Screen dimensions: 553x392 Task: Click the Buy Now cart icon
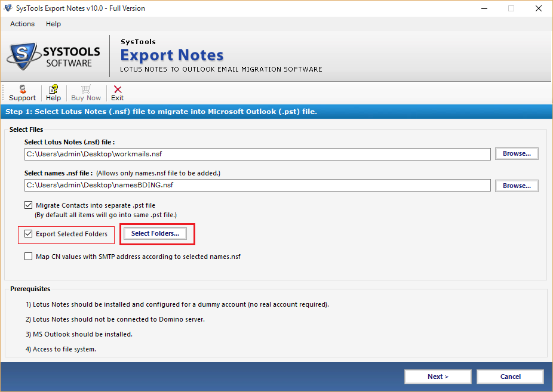click(x=86, y=93)
